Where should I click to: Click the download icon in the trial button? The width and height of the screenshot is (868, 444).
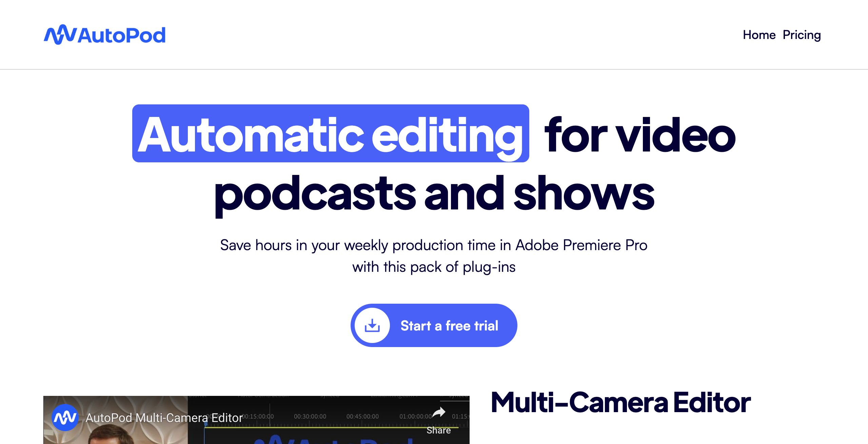point(372,325)
